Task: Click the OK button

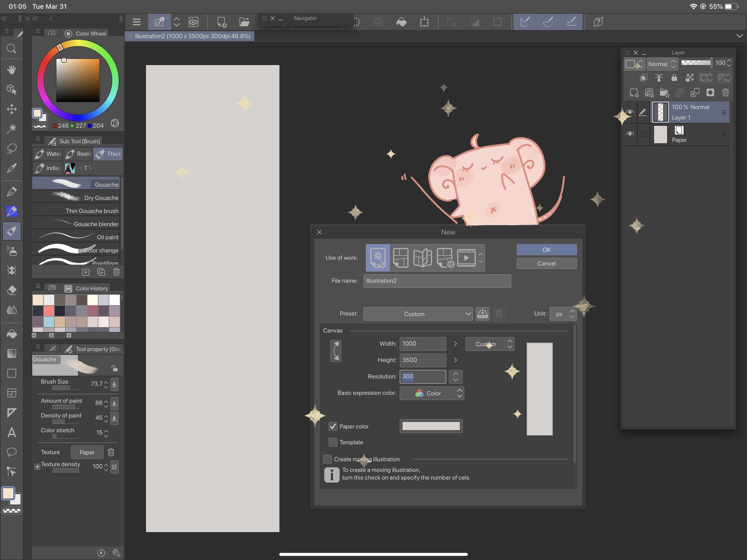Action: coord(546,250)
